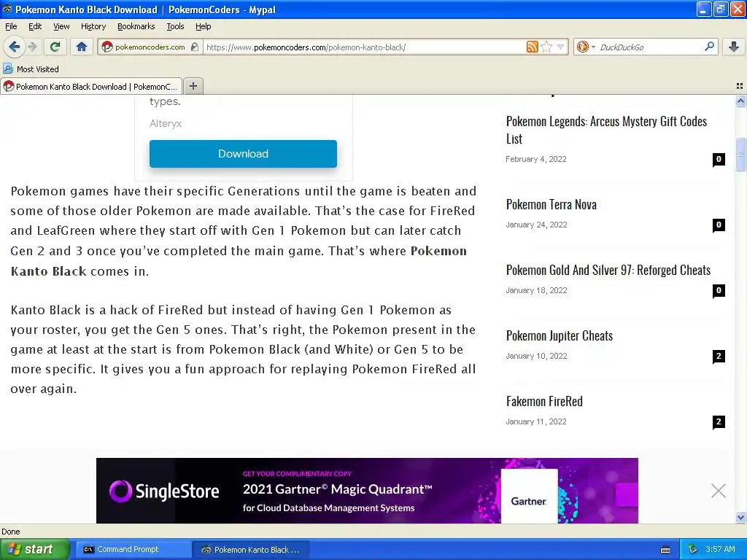Screen dimensions: 747x560
Task: Open the Pokemon Jupiter Cheats article
Action: (560, 335)
